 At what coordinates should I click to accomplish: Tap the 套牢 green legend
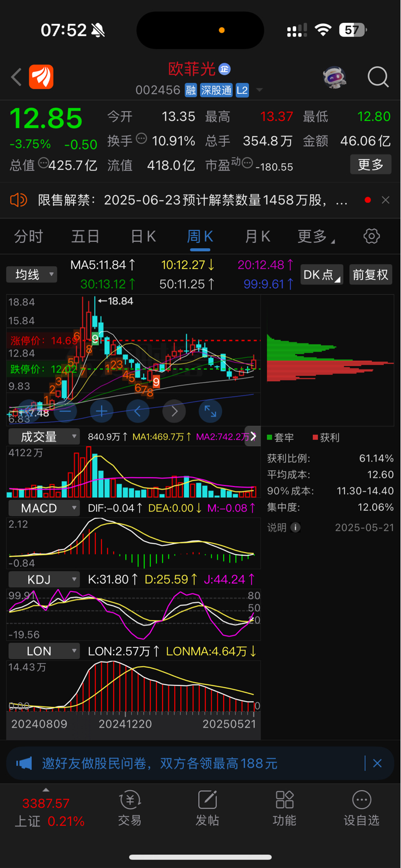[x=281, y=437]
